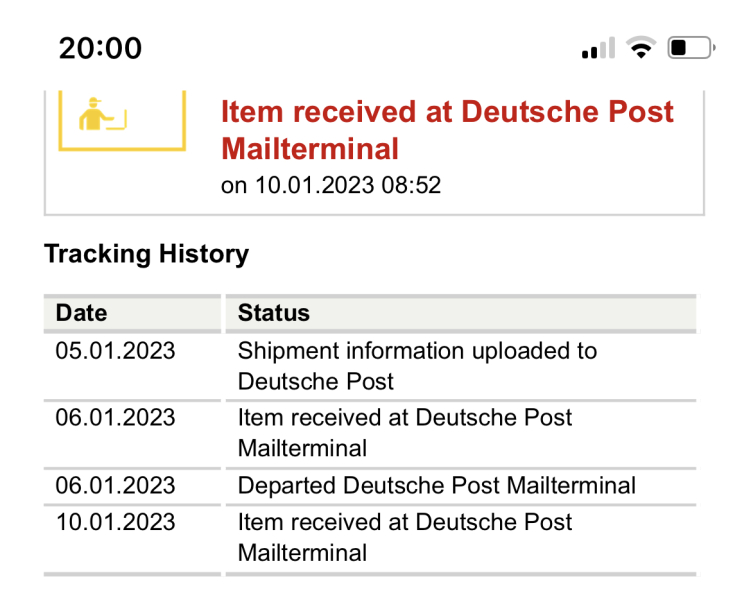Select the 10.01.2023 date cell in table
The image size is (751, 600).
pos(115,522)
